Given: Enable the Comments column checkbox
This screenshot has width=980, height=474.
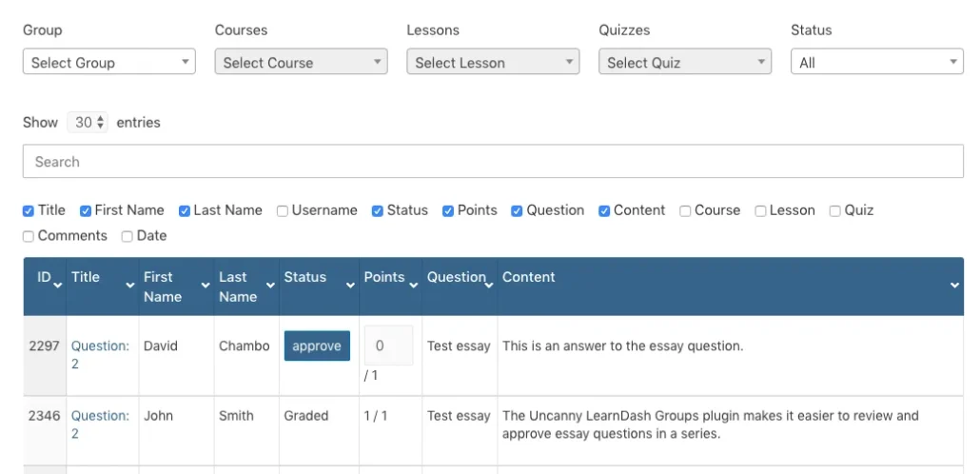Looking at the screenshot, I should [x=29, y=236].
